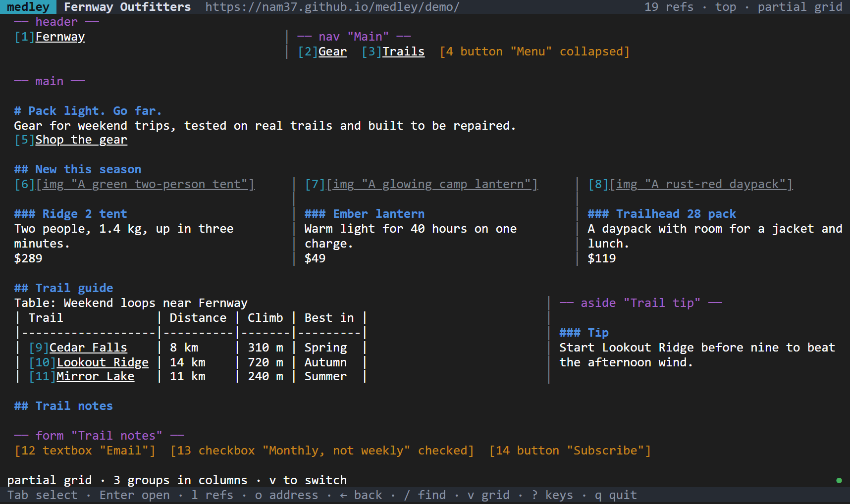
Task: Expand the collapsed Menu button
Action: [x=534, y=51]
